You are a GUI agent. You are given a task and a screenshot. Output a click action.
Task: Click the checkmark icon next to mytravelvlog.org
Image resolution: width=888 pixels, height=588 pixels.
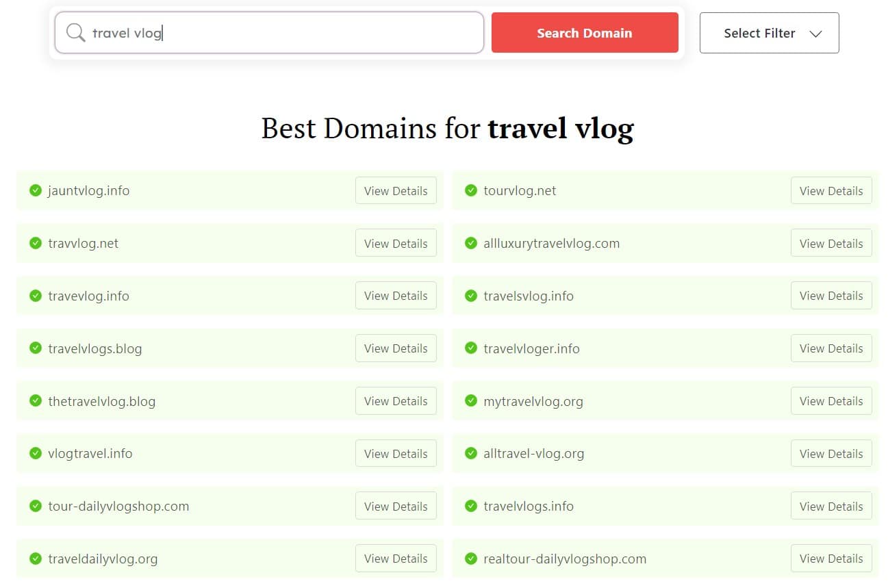(x=470, y=401)
